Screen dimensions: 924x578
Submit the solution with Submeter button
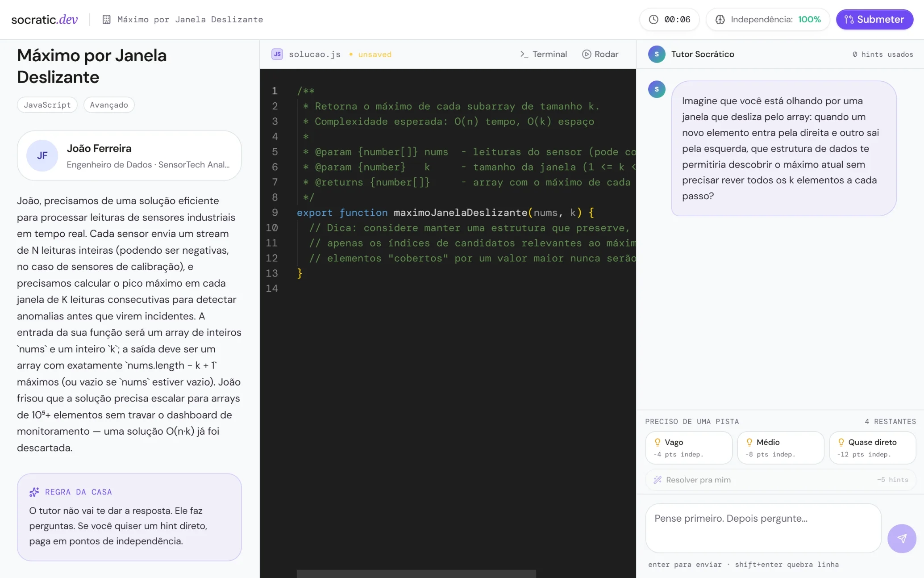click(874, 19)
